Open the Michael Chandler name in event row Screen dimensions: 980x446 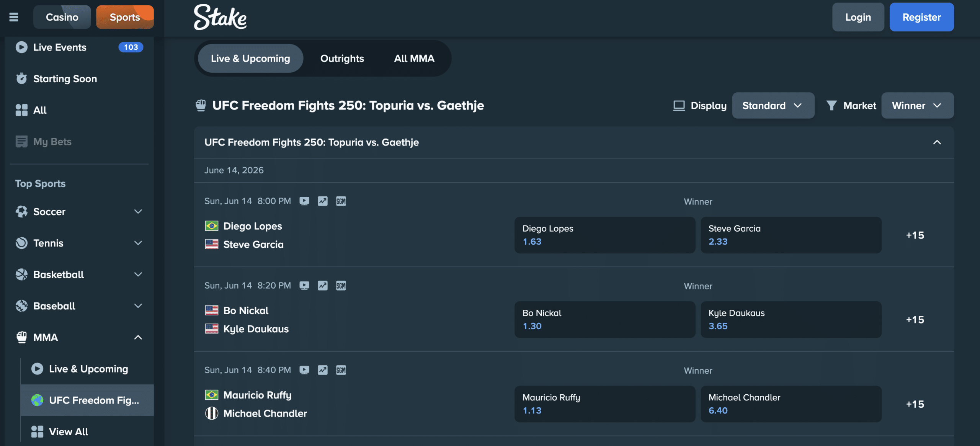coord(265,413)
